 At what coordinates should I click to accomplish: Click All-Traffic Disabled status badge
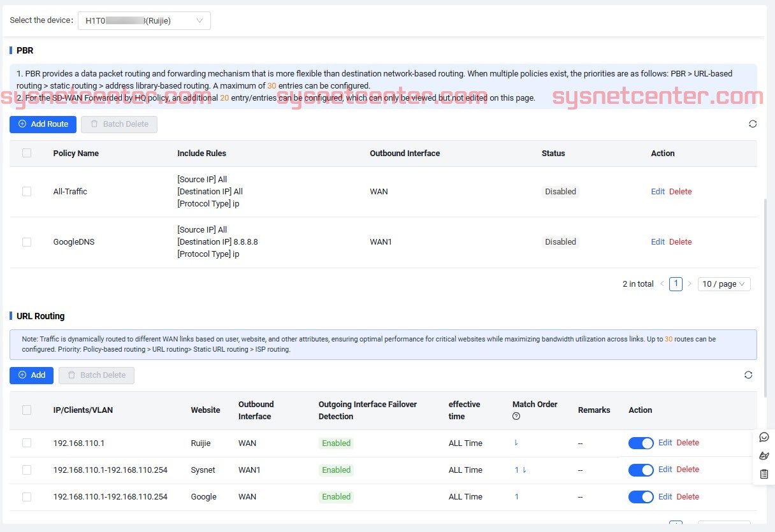pyautogui.click(x=560, y=191)
